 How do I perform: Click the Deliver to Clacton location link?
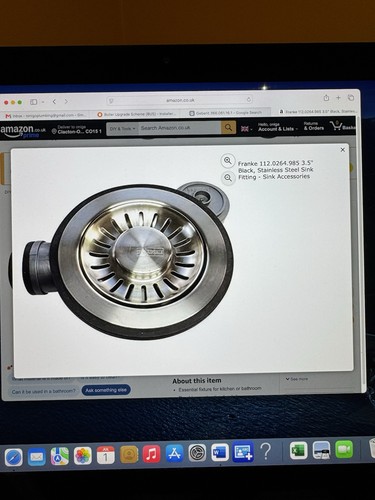(x=77, y=130)
